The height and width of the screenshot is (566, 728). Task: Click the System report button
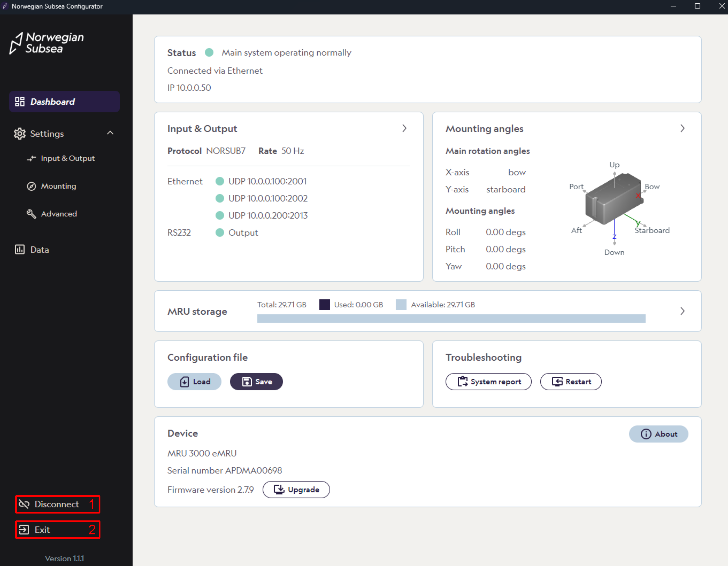[x=488, y=381]
